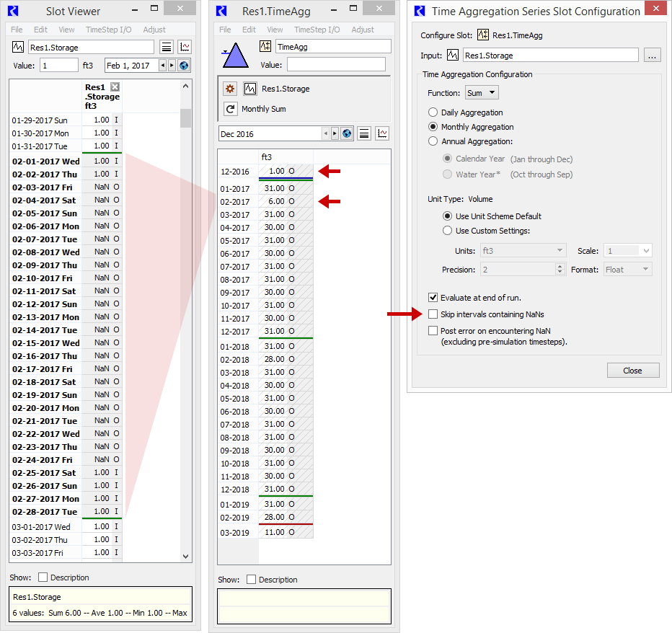Enable Post error on encountering NaN
The width and height of the screenshot is (672, 633).
click(x=433, y=331)
